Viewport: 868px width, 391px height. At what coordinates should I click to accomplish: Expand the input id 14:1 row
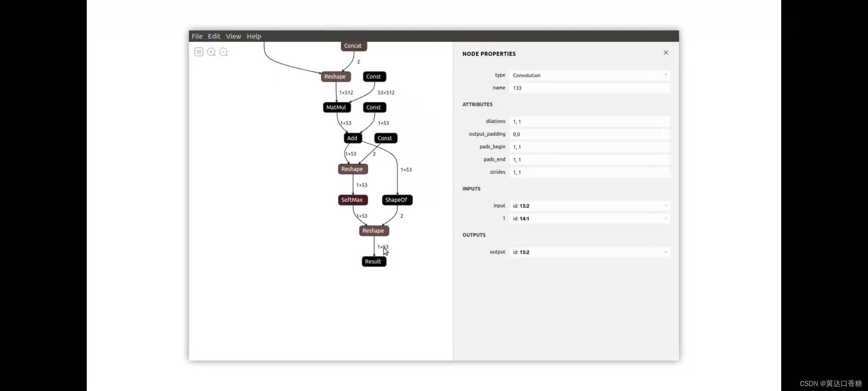(x=665, y=218)
